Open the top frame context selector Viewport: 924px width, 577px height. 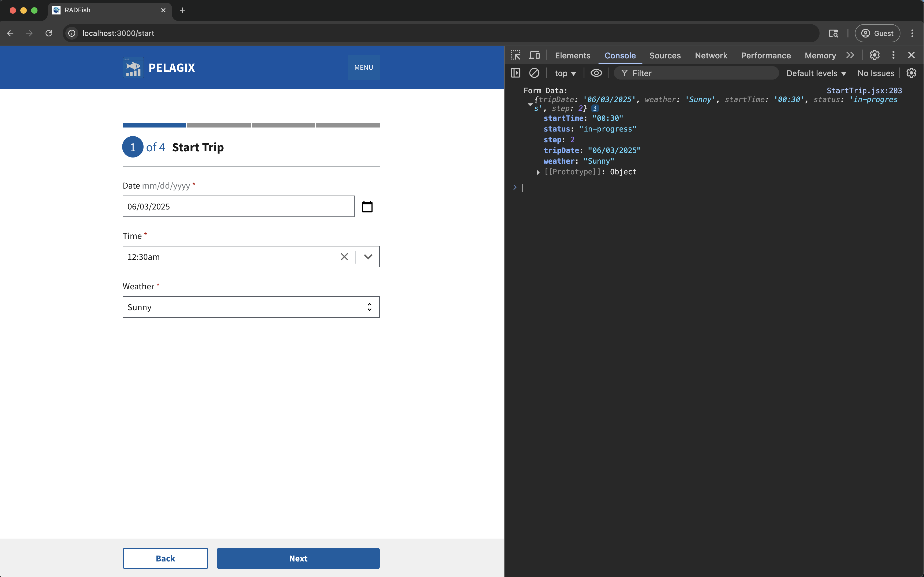tap(565, 73)
